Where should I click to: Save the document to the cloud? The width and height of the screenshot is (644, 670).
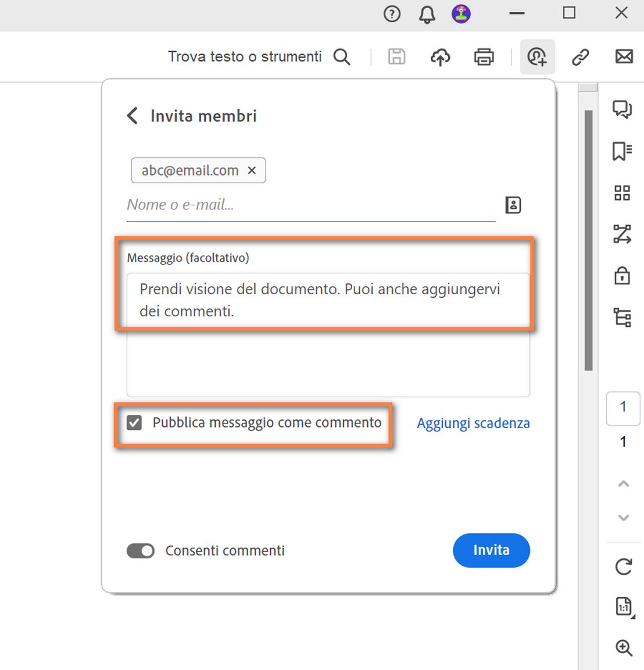coord(440,56)
